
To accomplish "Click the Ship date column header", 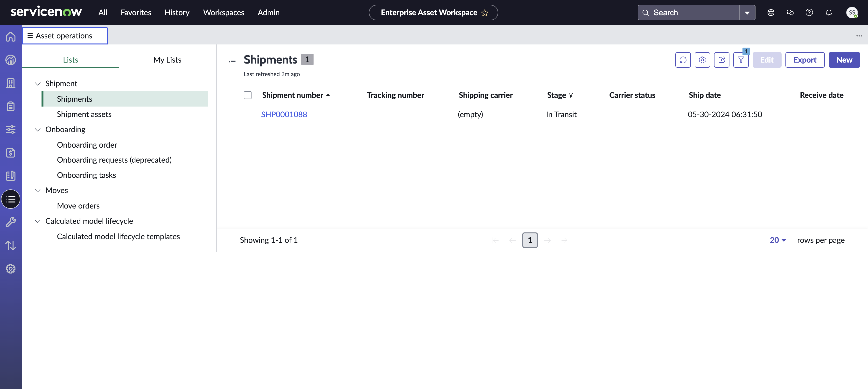I will pyautogui.click(x=704, y=95).
